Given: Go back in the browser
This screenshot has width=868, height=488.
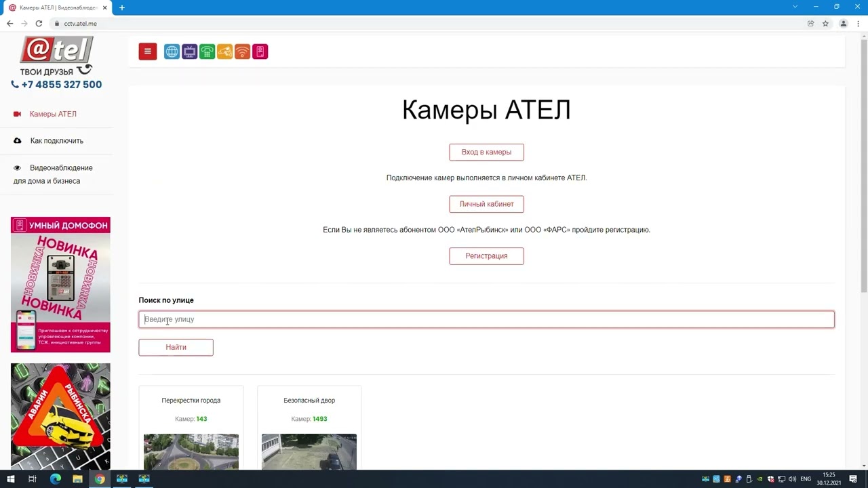Looking at the screenshot, I should point(9,23).
